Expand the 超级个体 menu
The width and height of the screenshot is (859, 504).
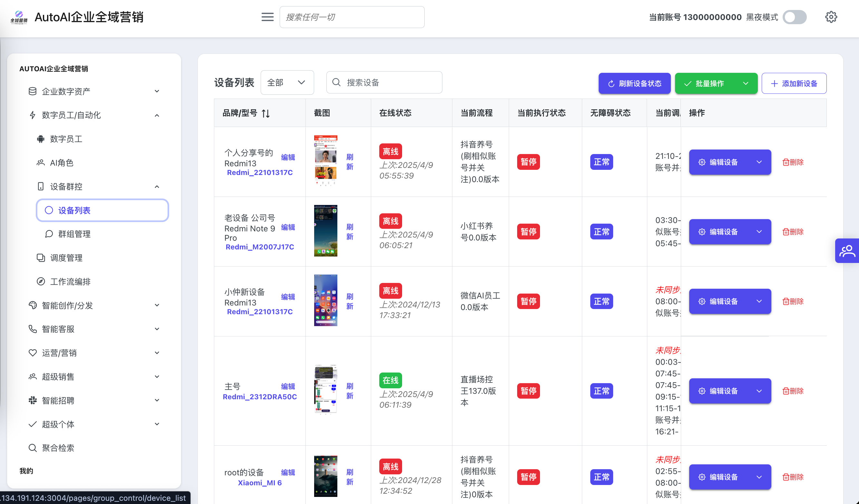94,424
